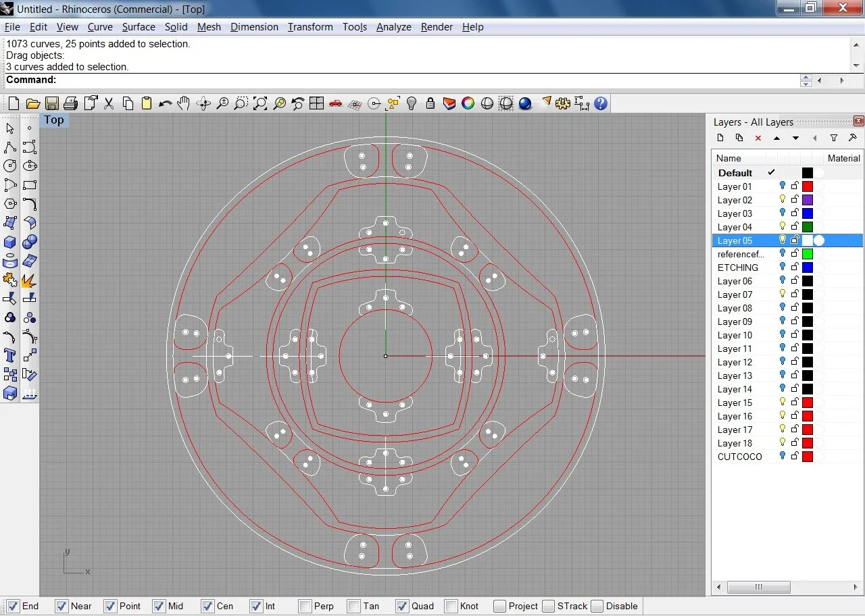
Task: Toggle the Mid osnap checkbox
Action: click(159, 606)
